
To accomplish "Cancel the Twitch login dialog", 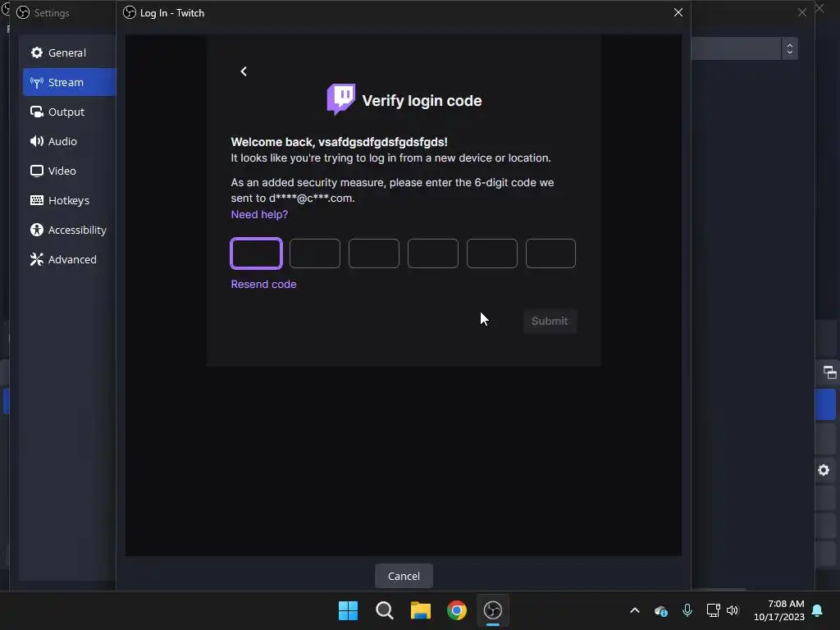I will click(404, 576).
